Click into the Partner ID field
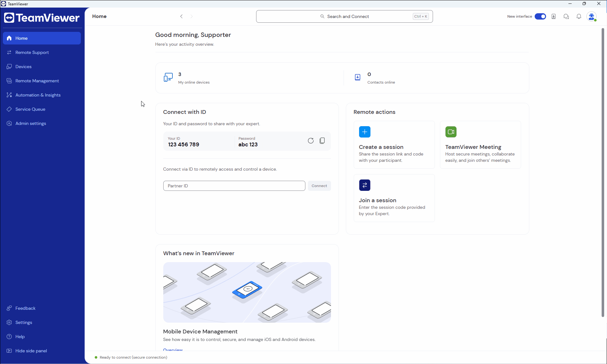Image resolution: width=607 pixels, height=364 pixels. click(x=234, y=186)
